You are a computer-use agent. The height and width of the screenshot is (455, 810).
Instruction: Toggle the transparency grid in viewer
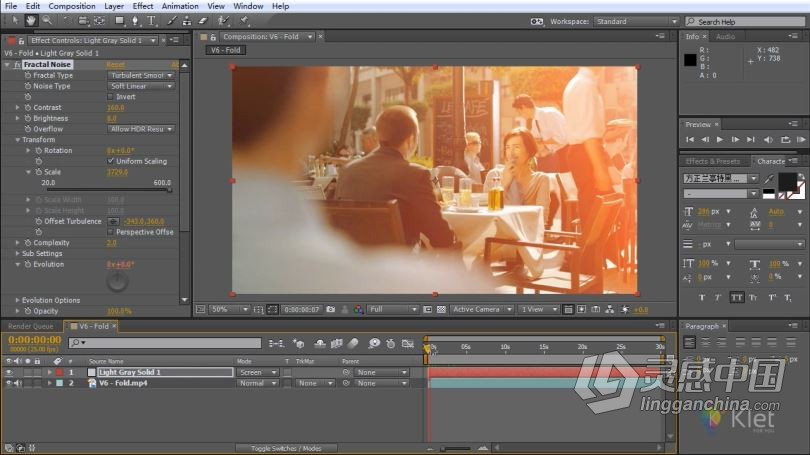pos(441,309)
